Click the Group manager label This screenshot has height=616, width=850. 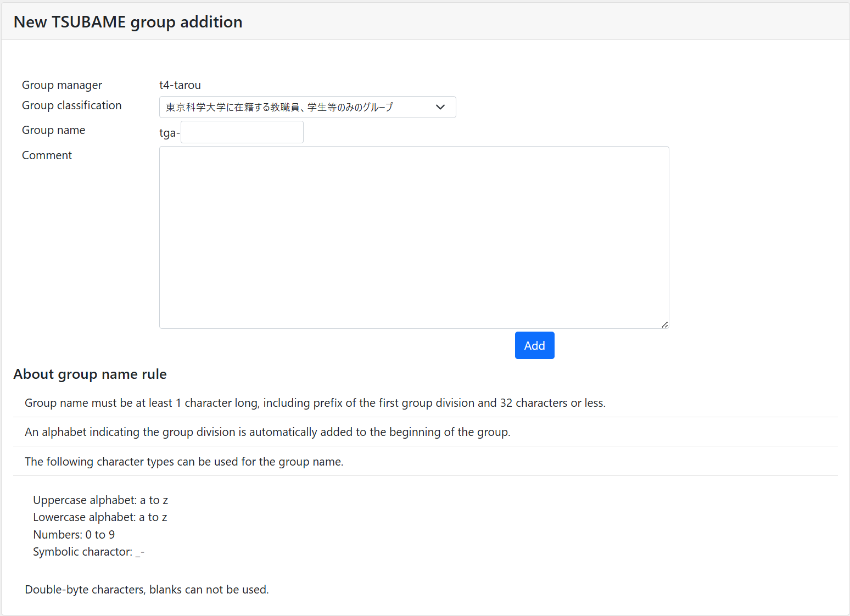[x=62, y=85]
